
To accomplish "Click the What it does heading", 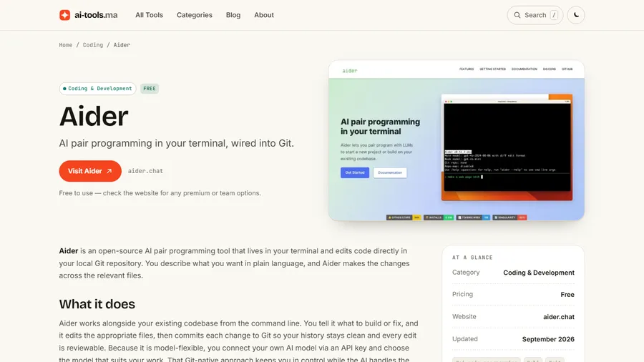I will click(97, 304).
